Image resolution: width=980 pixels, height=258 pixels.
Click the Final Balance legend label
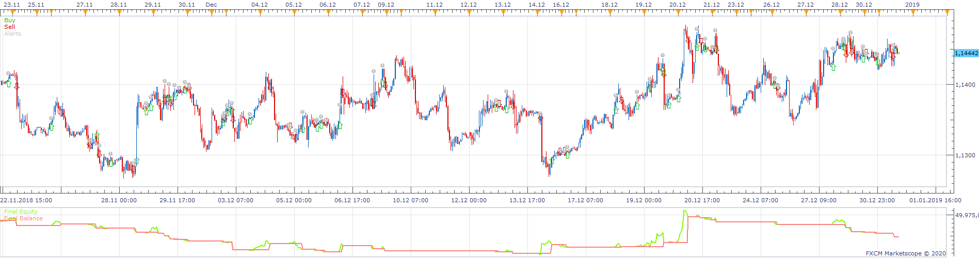(x=23, y=218)
